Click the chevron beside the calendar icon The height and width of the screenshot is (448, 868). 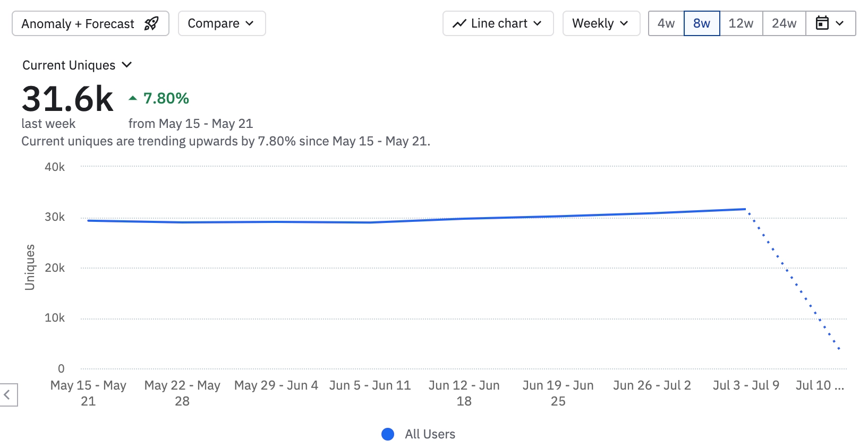(x=840, y=23)
